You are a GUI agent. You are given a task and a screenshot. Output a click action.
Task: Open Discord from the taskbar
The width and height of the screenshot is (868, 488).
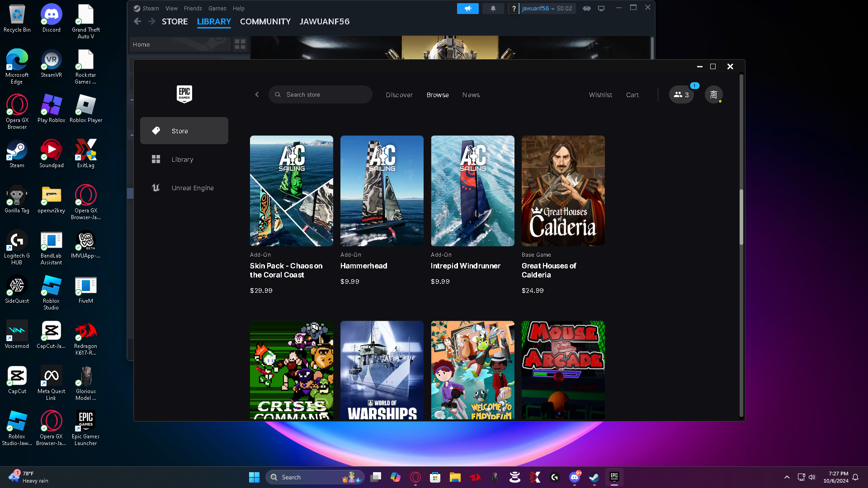575,477
